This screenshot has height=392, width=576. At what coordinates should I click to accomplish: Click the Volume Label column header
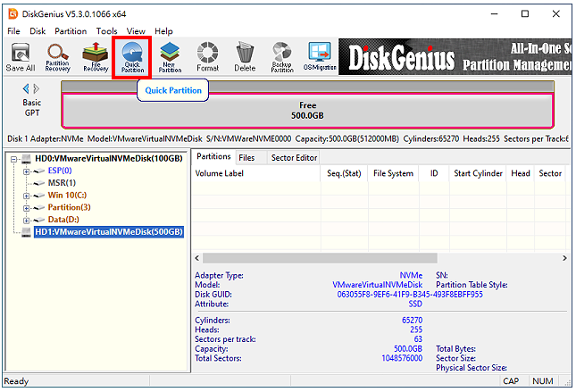click(x=256, y=173)
